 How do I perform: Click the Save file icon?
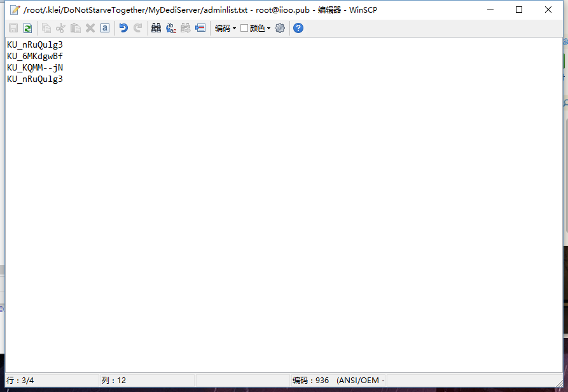pyautogui.click(x=13, y=28)
